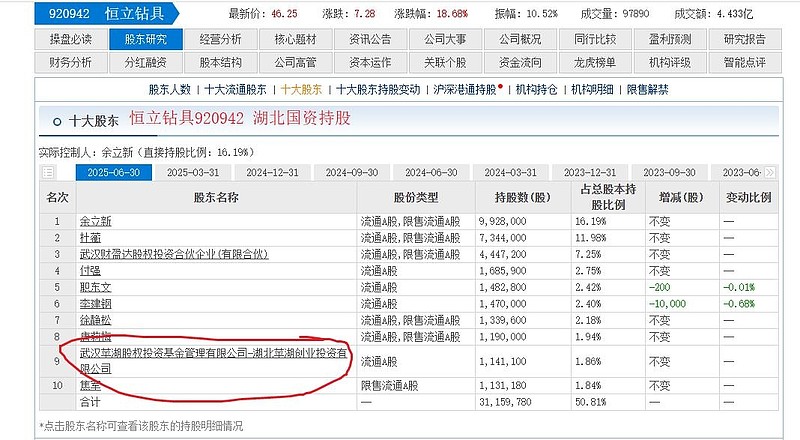Go to 股东人数 section link
This screenshot has width=800, height=440.
[x=170, y=90]
